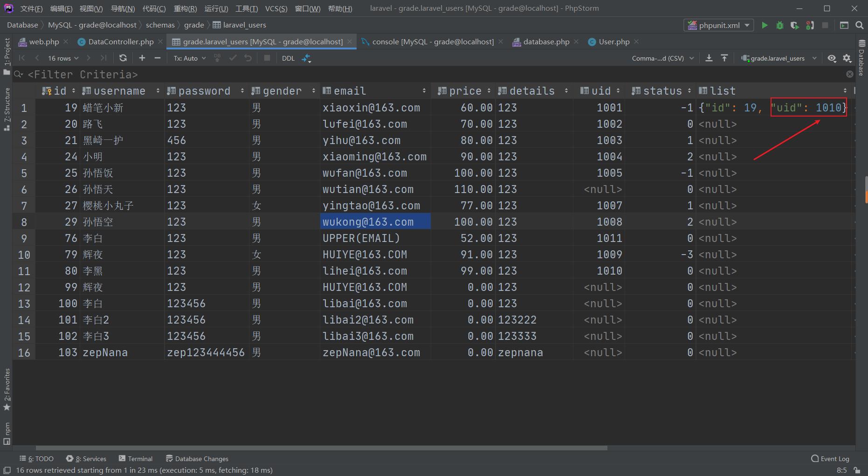Viewport: 868px width, 476px height.
Task: Open the Database Changes tool window
Action: point(197,459)
